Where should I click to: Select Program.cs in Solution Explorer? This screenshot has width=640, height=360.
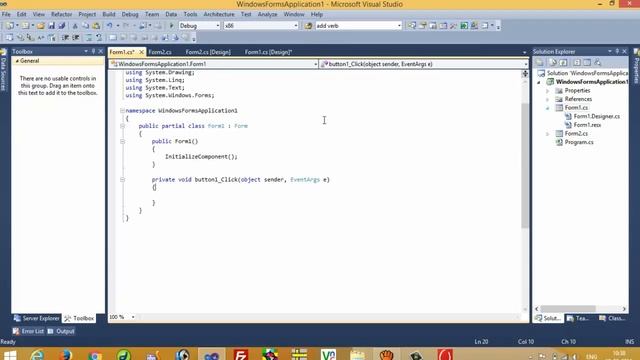tap(579, 142)
